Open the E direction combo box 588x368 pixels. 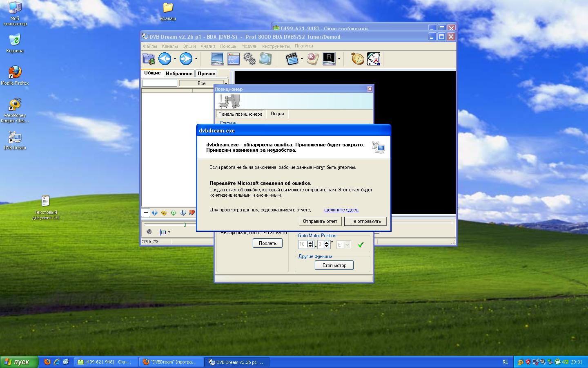click(x=344, y=245)
